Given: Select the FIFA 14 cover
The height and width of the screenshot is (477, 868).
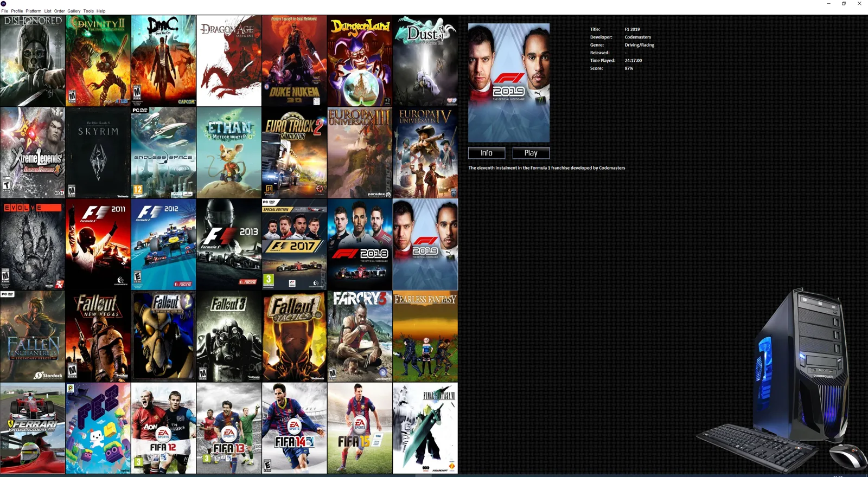Looking at the screenshot, I should (295, 428).
